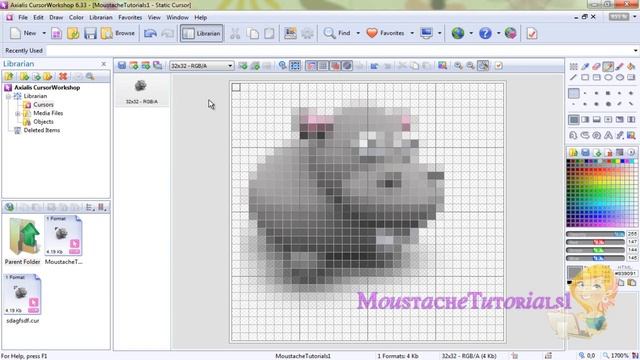Screen dimensions: 640x360
Task: Open the Favorites dropdown arrow
Action: pos(412,33)
